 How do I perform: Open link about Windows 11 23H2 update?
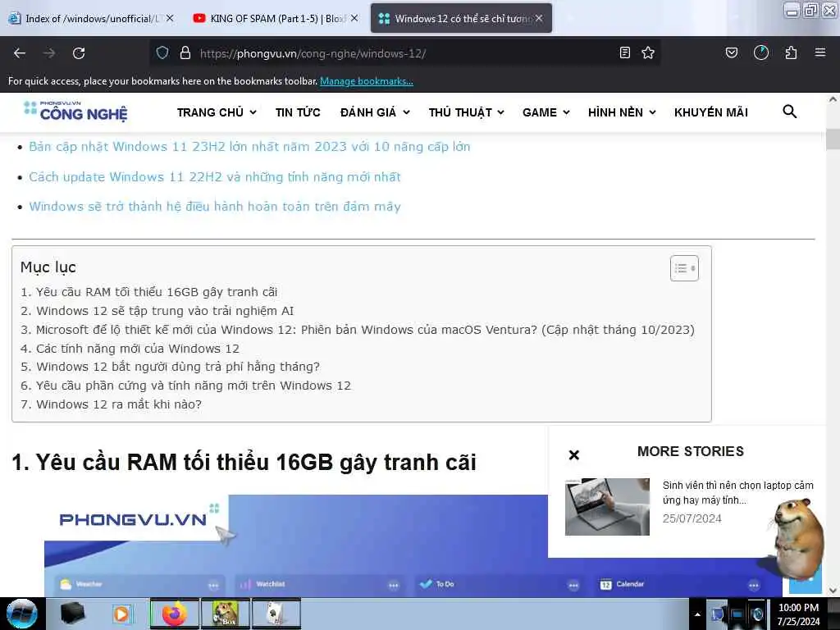point(249,146)
